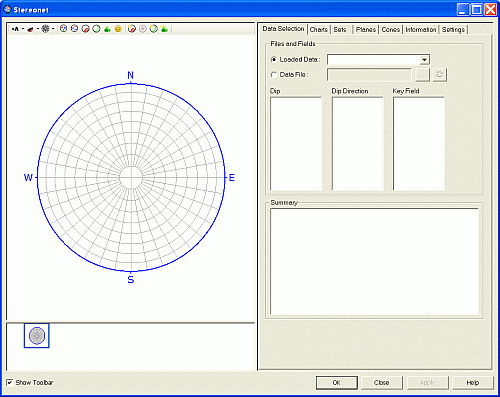Click inside the Dip Direction list box
Image resolution: width=500 pixels, height=397 pixels.
(x=358, y=144)
